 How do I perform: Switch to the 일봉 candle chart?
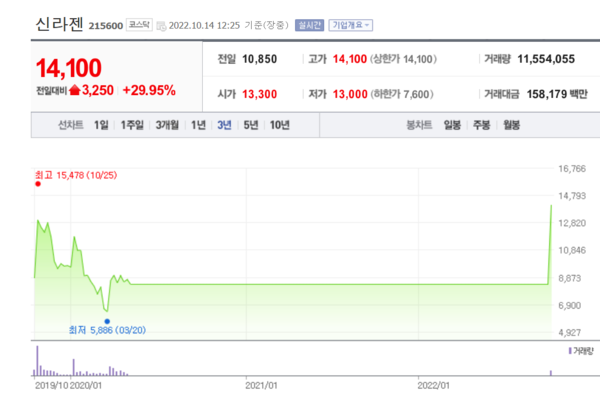pyautogui.click(x=452, y=125)
